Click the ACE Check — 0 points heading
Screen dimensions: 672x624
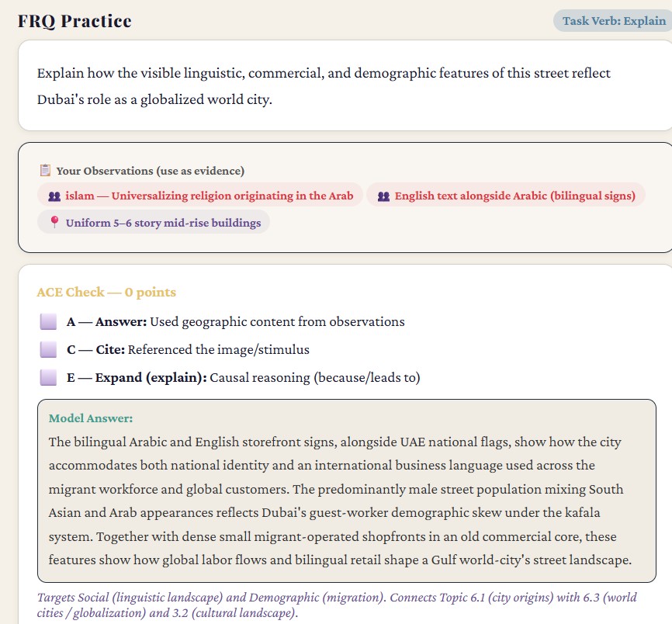click(106, 293)
